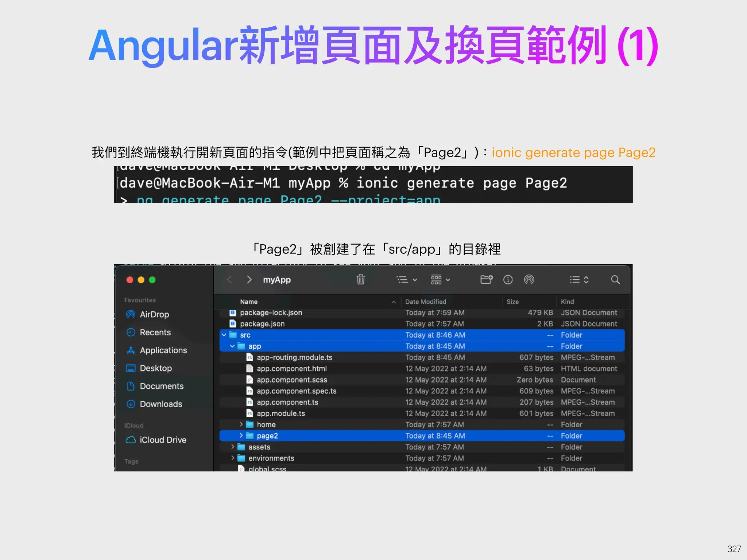Select the src folder row
This screenshot has height=560, width=747.
point(422,335)
